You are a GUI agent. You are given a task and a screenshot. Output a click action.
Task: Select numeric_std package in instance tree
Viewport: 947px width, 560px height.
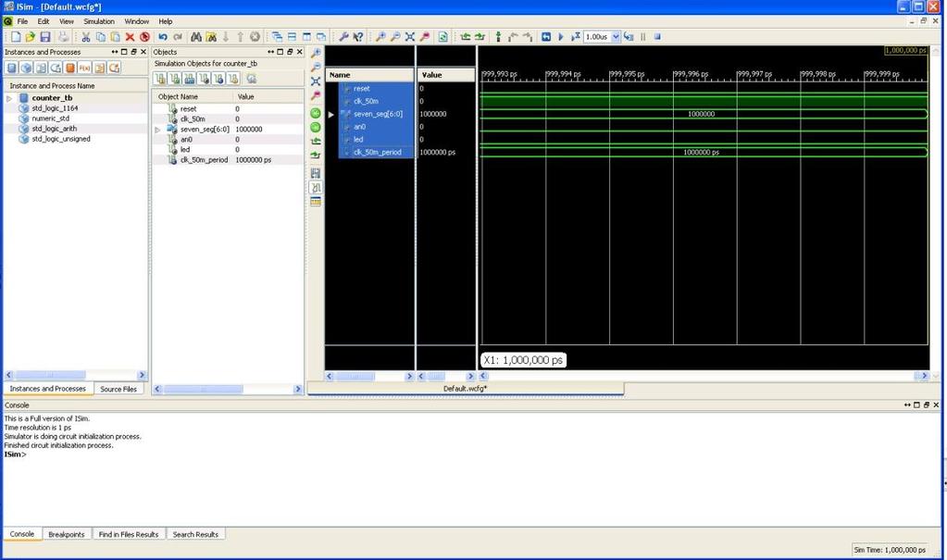(51, 118)
